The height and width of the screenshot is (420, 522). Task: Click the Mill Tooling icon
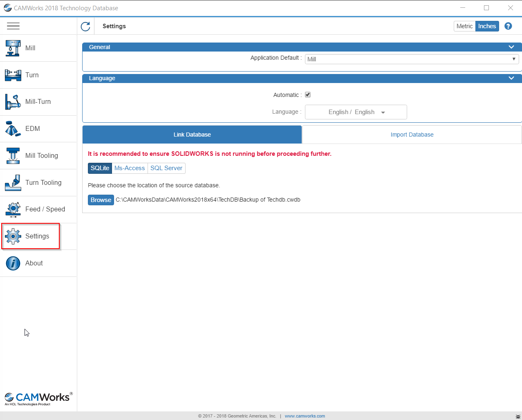click(13, 155)
